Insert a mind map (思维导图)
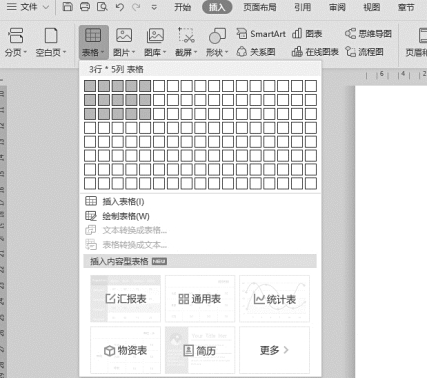 pyautogui.click(x=368, y=34)
